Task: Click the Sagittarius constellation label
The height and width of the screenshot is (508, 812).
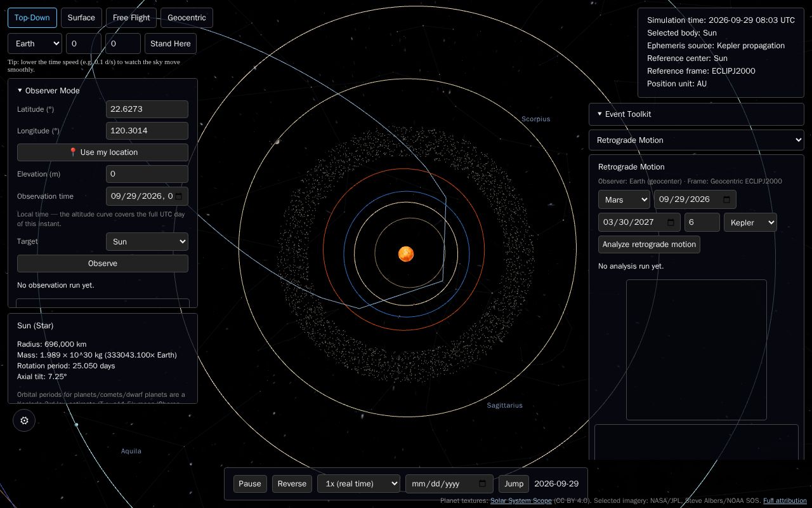Action: click(505, 405)
